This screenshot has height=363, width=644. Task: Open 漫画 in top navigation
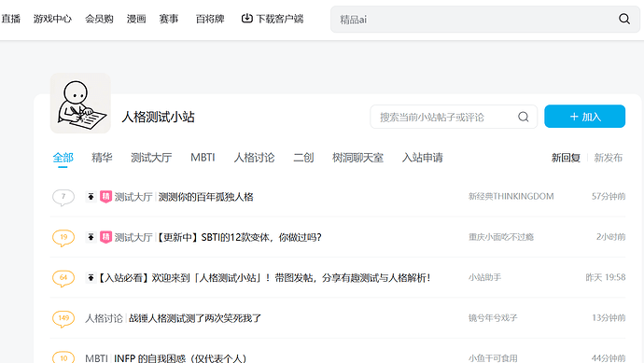click(136, 19)
